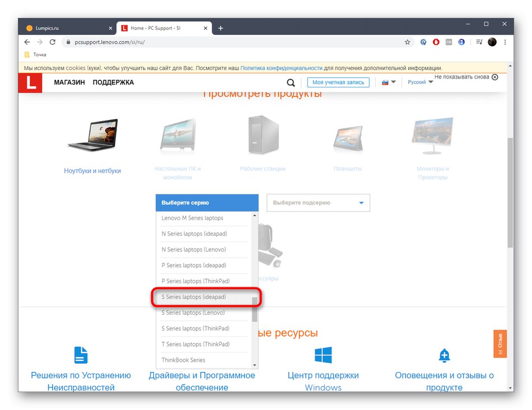Close the Home - PC Support tab
532x410 pixels.
tap(206, 28)
